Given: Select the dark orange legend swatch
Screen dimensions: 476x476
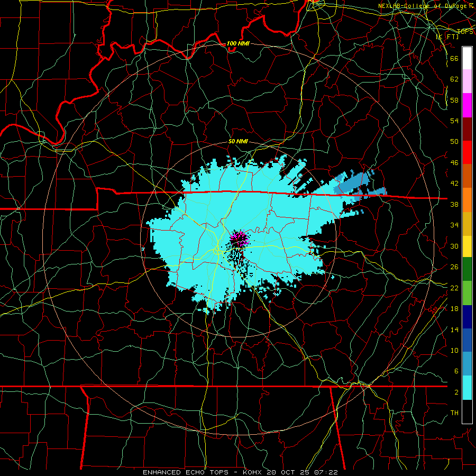Looking at the screenshot, I should point(467,176).
